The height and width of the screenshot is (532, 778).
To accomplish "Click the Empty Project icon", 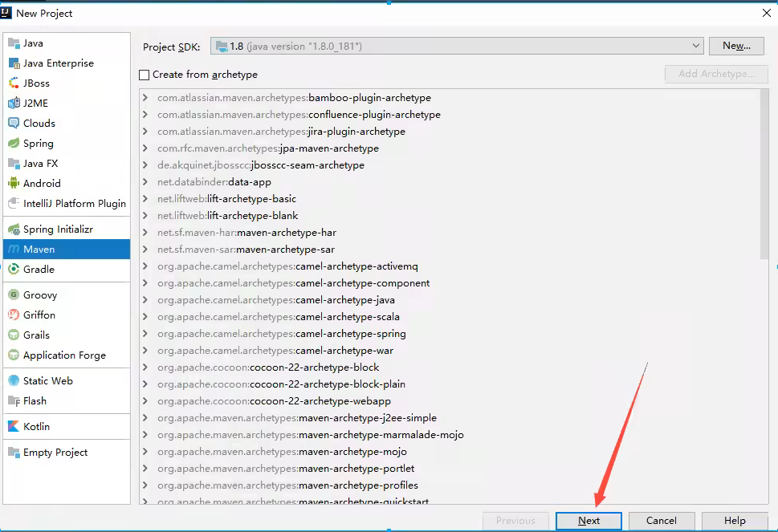I will [14, 453].
